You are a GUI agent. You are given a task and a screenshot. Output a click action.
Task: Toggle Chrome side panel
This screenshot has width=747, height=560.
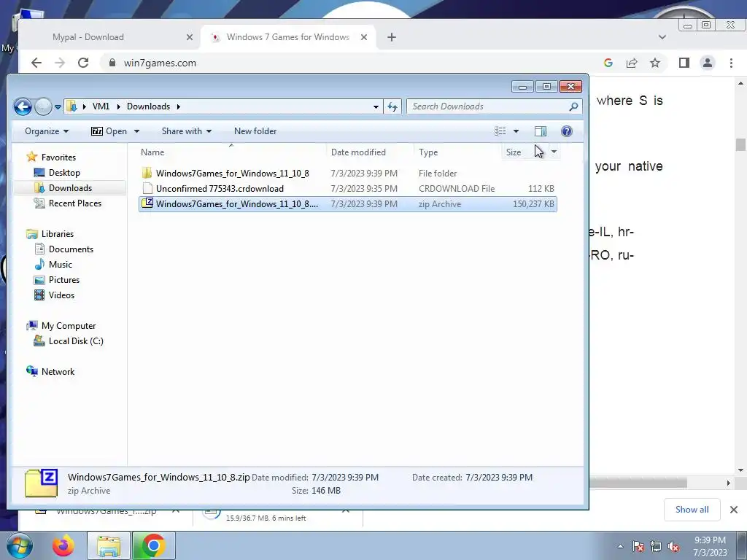click(684, 63)
